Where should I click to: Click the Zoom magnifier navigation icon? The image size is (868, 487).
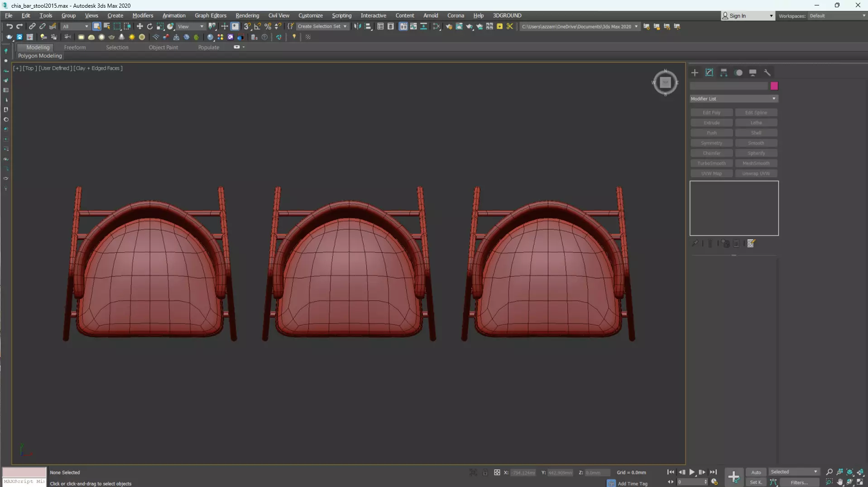tap(829, 472)
